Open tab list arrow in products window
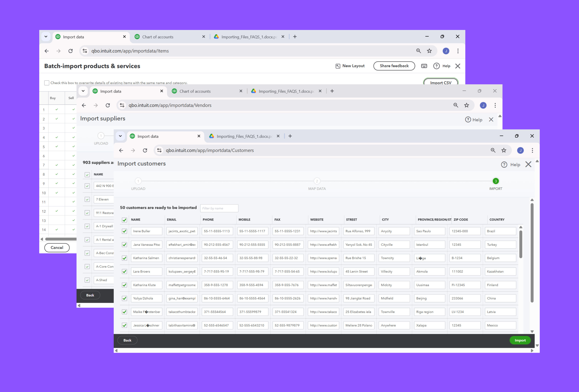This screenshot has height=392, width=579. click(46, 37)
